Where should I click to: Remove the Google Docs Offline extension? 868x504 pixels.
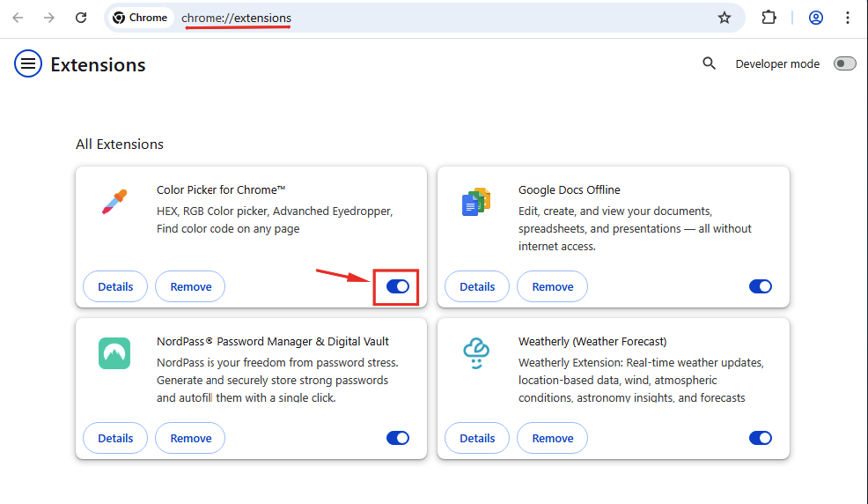tap(553, 286)
